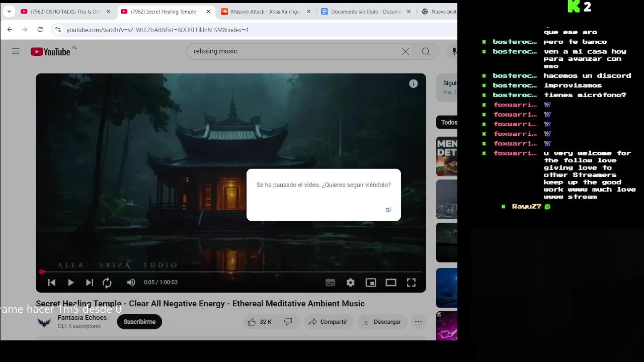Close the Secret Healing Temple tab
Screen dimensions: 644x362
coord(208,12)
